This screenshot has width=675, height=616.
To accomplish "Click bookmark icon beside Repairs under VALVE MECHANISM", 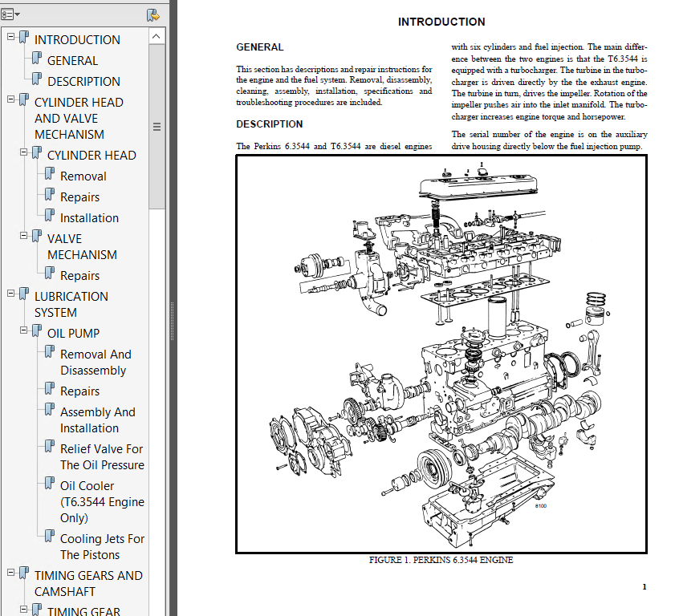I will tap(50, 274).
